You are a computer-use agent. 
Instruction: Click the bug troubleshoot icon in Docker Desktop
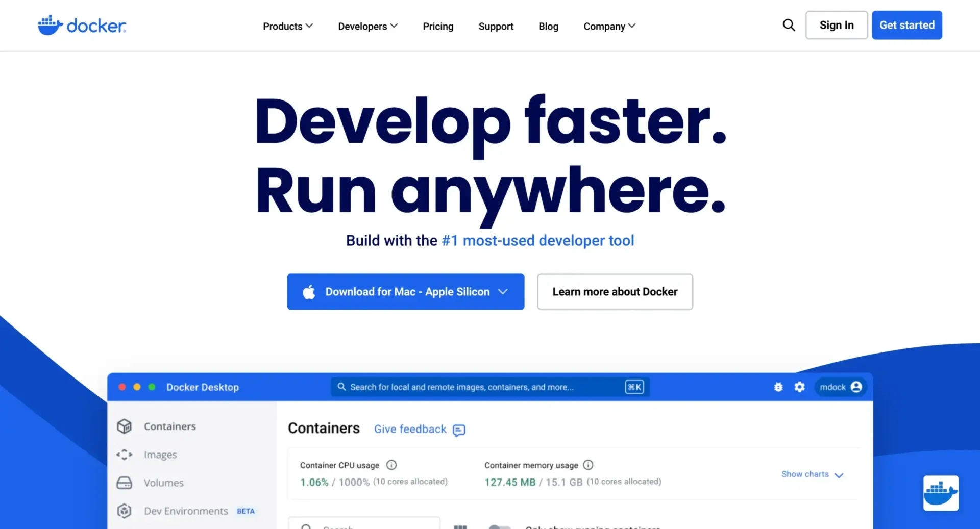[778, 387]
